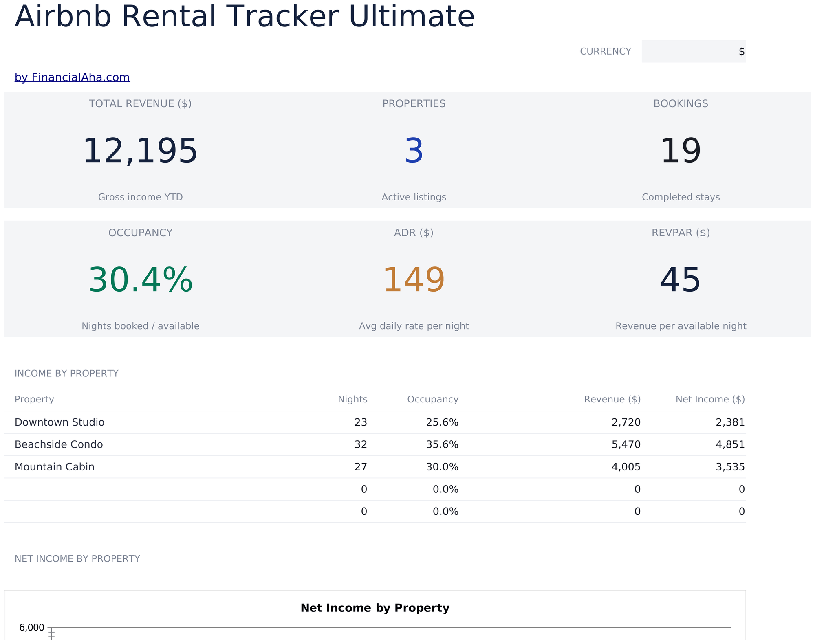Image resolution: width=815 pixels, height=644 pixels.
Task: Click the Revenue per available night caption
Action: (681, 326)
